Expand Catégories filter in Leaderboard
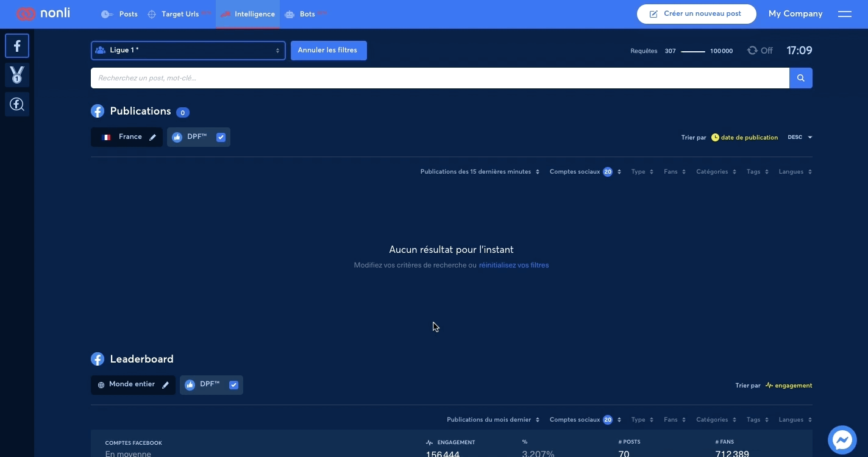The height and width of the screenshot is (457, 868). tap(716, 420)
